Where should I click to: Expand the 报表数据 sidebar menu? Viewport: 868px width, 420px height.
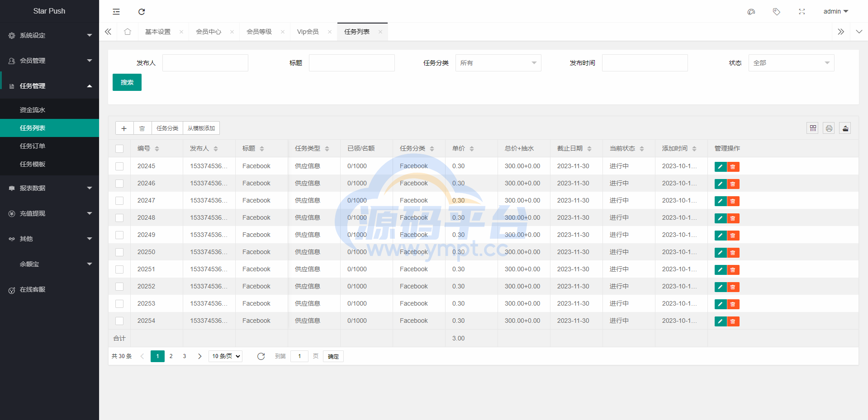pyautogui.click(x=49, y=188)
